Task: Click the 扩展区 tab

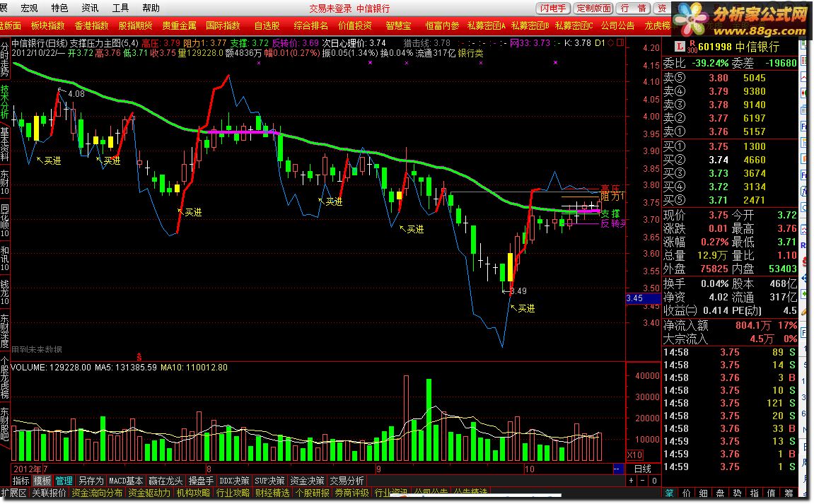Action: [x=13, y=493]
